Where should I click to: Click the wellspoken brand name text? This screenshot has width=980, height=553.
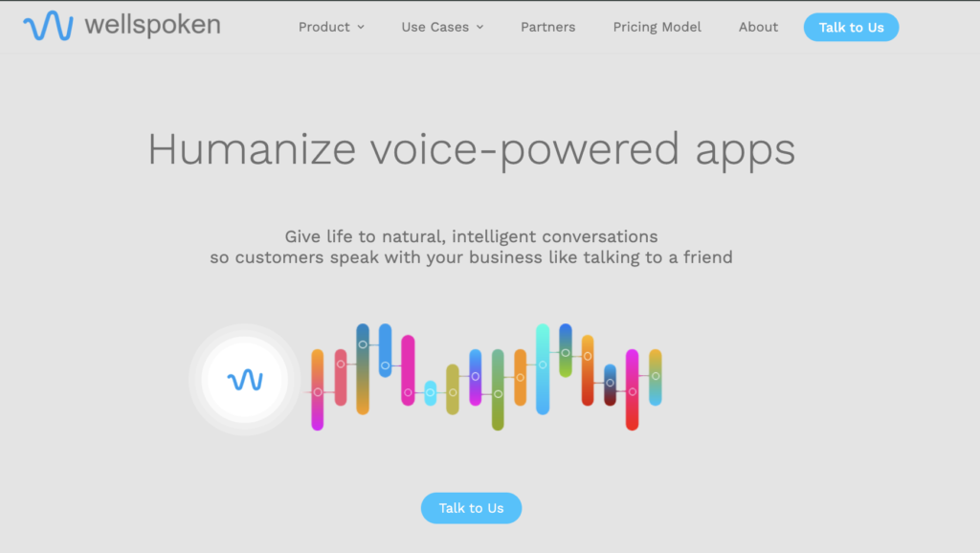coord(152,25)
